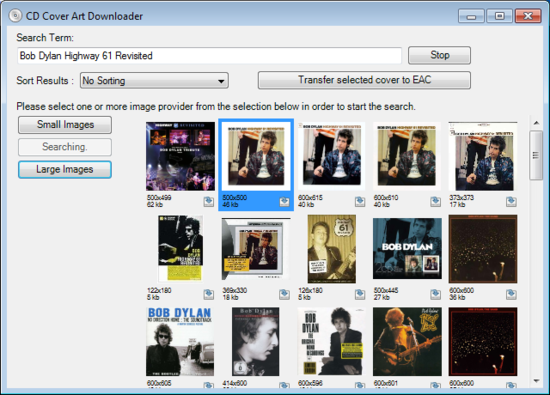The height and width of the screenshot is (395, 550).
Task: Open the Sort Results dropdown
Action: pos(154,81)
